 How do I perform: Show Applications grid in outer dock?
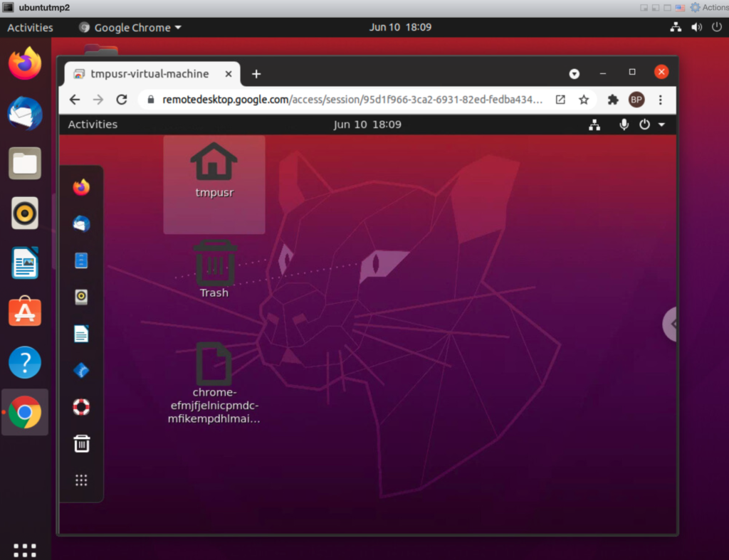click(x=25, y=550)
